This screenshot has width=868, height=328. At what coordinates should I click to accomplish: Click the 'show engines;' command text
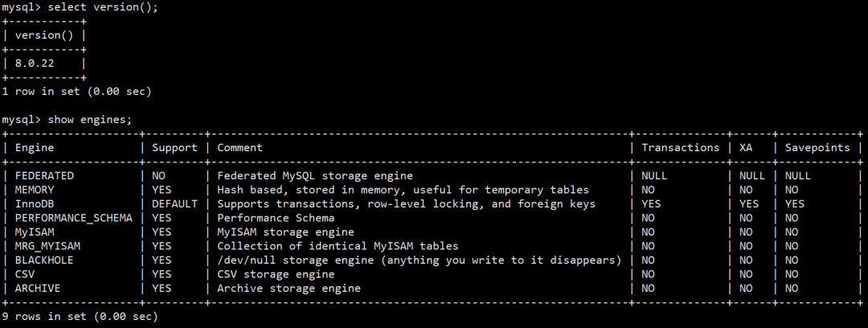point(90,120)
